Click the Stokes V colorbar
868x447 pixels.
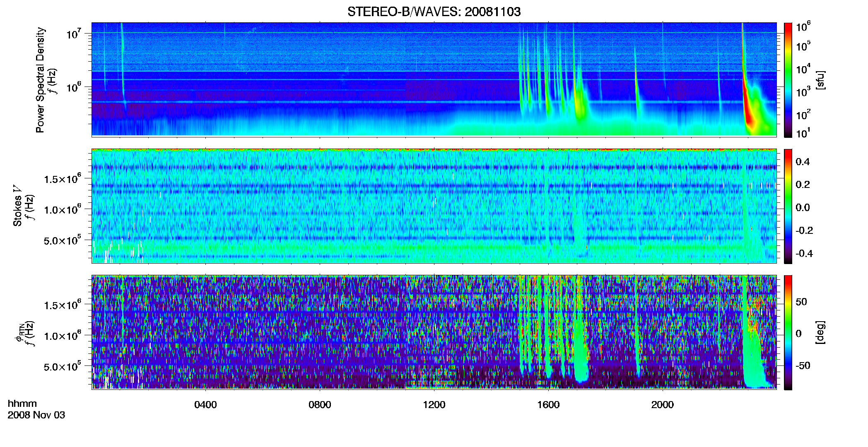point(788,206)
